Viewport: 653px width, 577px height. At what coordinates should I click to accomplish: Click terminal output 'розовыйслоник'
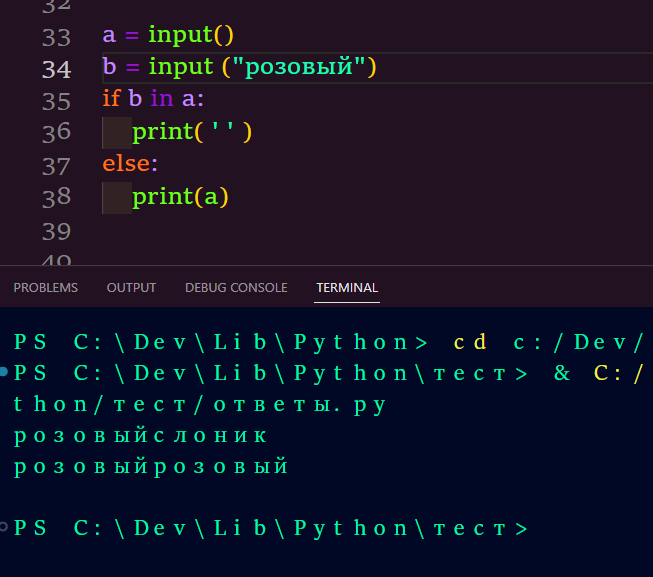coord(140,436)
